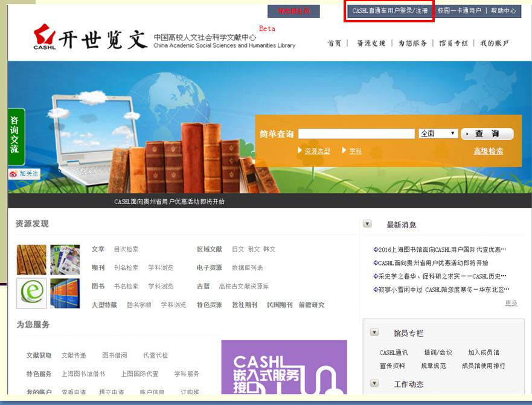Click the green e-resources icon
Image resolution: width=532 pixels, height=405 pixels.
31,293
